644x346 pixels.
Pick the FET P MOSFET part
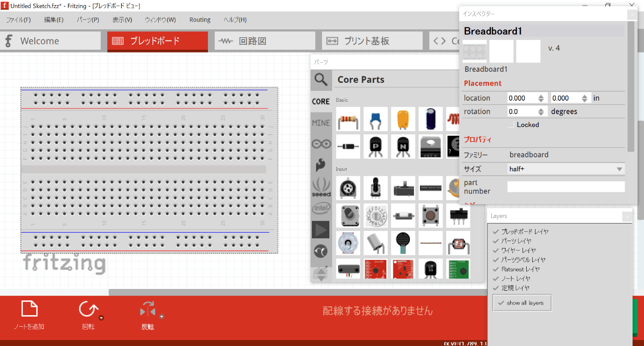coord(431,146)
